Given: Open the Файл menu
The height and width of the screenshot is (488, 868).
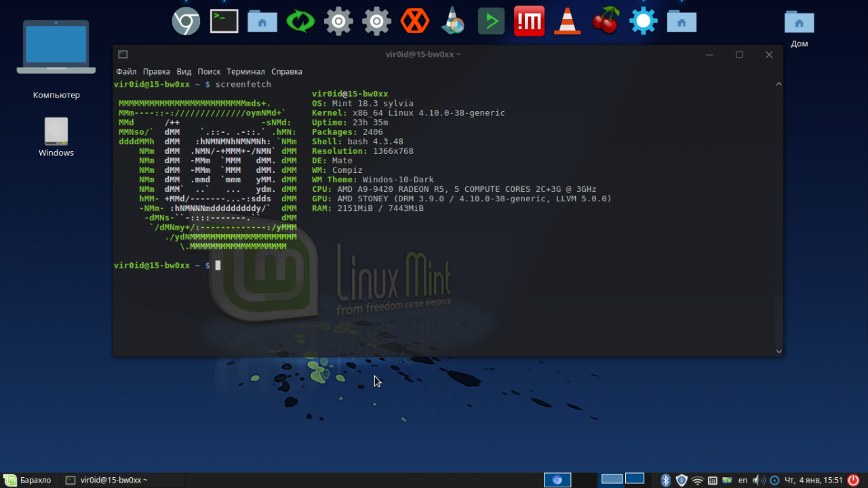Looking at the screenshot, I should 126,71.
